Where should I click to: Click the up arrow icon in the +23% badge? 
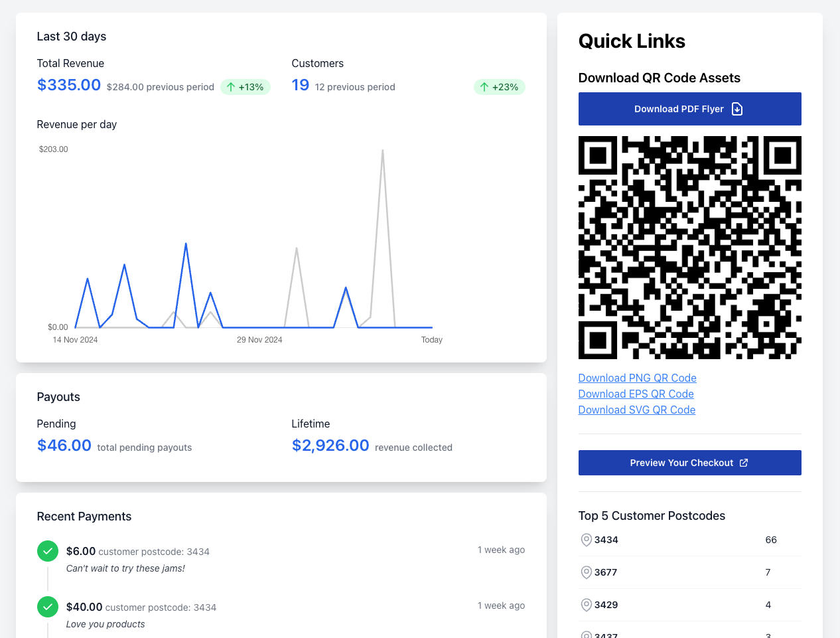coord(484,87)
